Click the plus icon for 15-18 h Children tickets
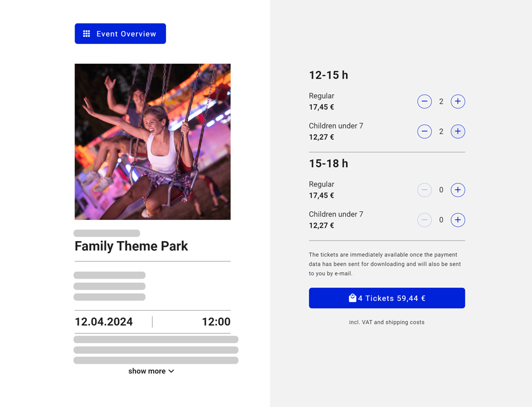Viewport: 532px width, 407px height. (x=458, y=220)
